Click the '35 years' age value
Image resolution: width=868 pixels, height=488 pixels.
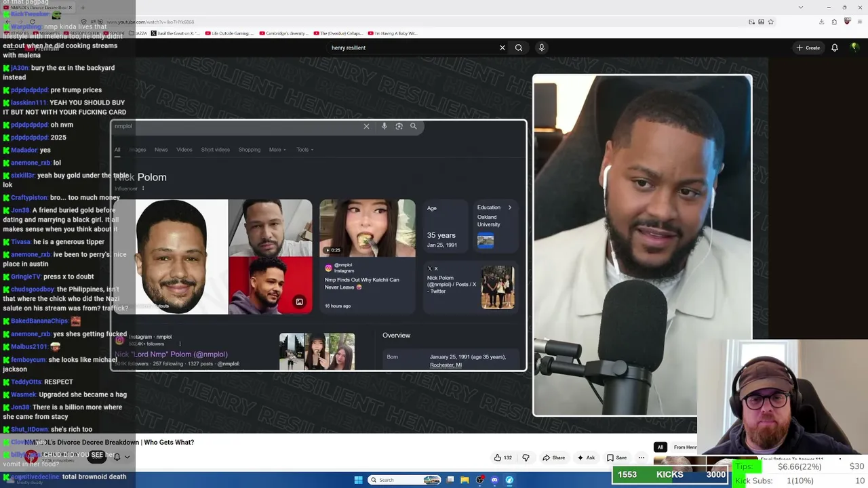click(441, 235)
